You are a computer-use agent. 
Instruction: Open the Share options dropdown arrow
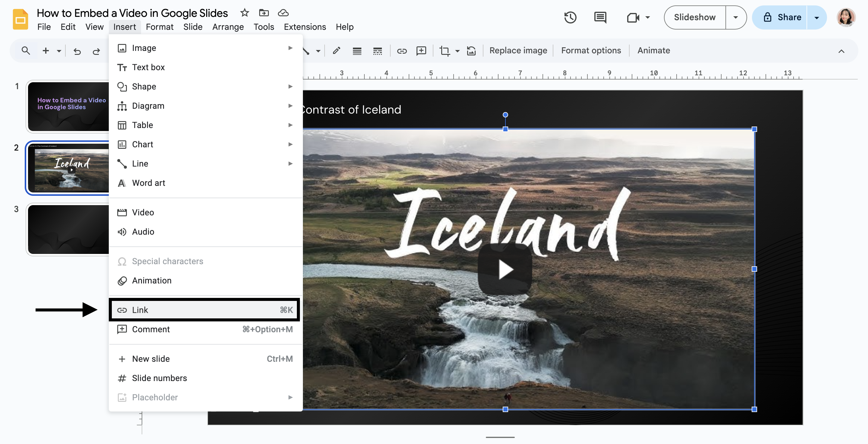point(816,17)
